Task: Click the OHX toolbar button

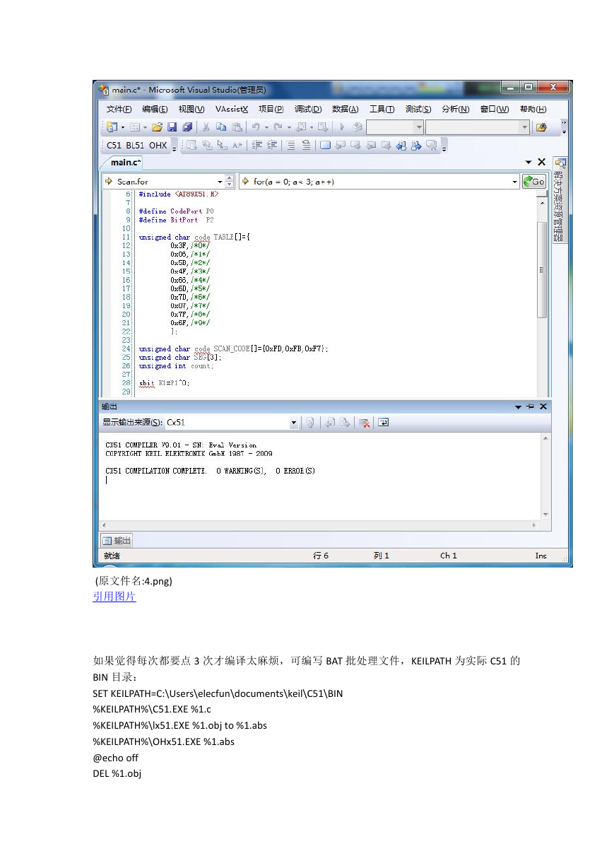Action: (x=159, y=146)
